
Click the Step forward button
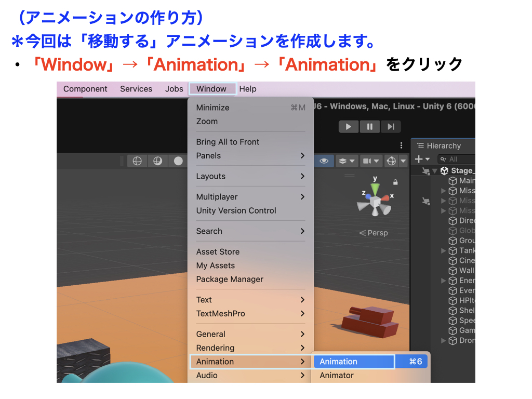click(x=390, y=126)
